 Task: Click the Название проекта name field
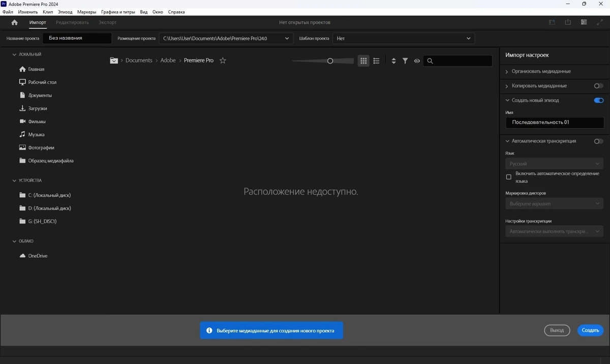[77, 38]
